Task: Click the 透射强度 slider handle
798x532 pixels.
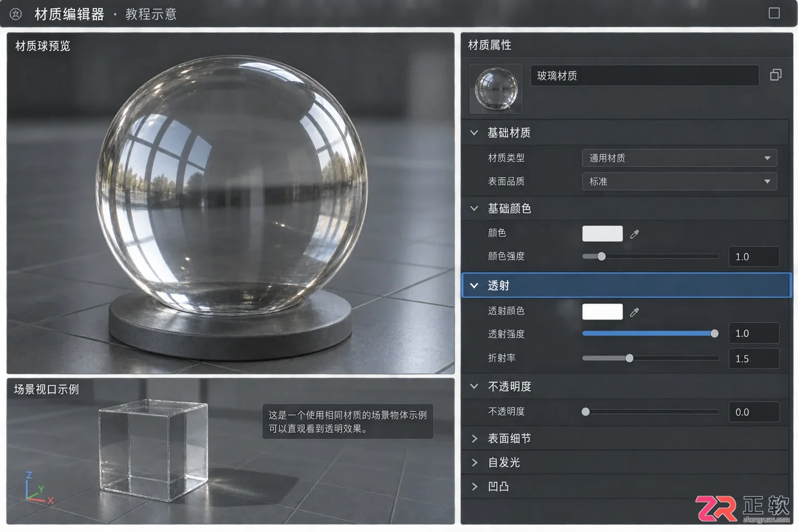Action: pos(714,334)
